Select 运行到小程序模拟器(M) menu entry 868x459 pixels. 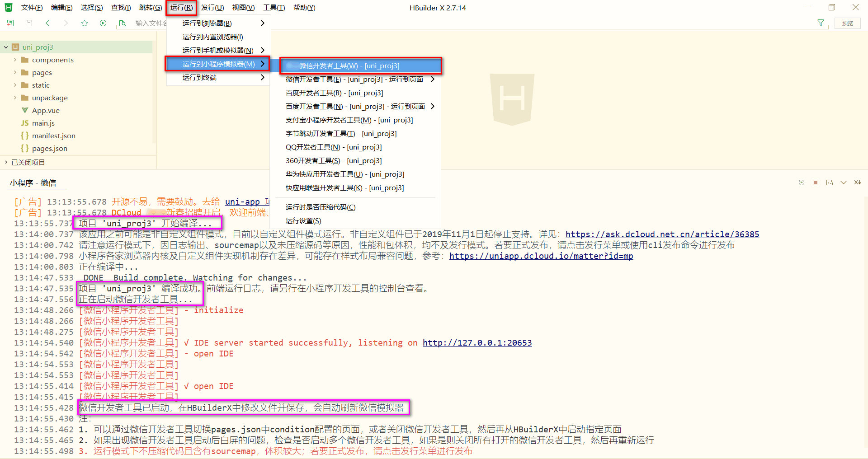pyautogui.click(x=218, y=64)
